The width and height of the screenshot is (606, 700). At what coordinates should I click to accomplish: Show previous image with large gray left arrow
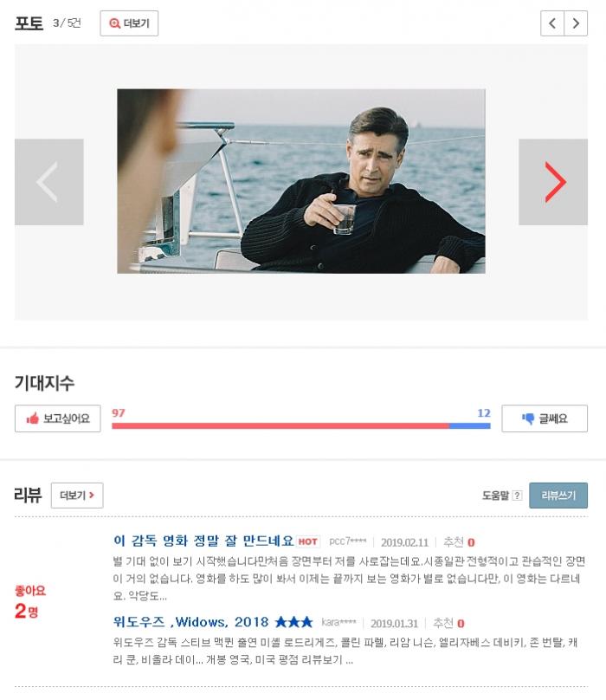click(49, 182)
